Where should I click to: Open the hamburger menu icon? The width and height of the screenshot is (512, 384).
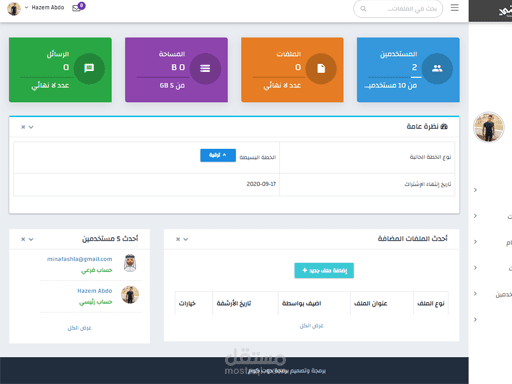pyautogui.click(x=454, y=8)
